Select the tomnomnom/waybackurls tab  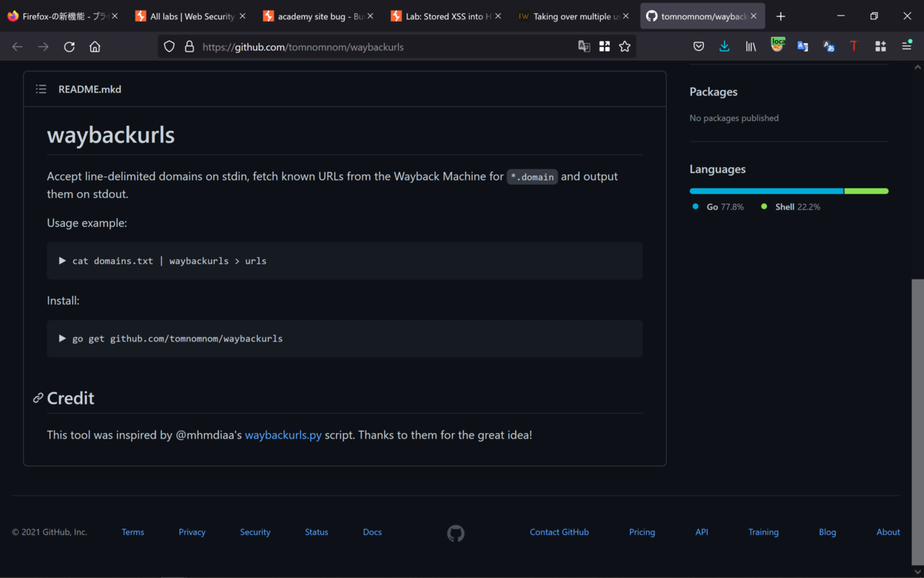702,16
